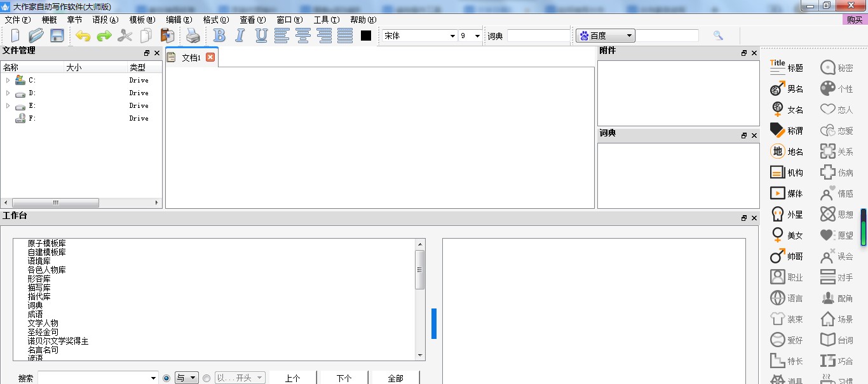868x384 pixels.
Task: Click the 地名 place name icon
Action: [x=787, y=152]
